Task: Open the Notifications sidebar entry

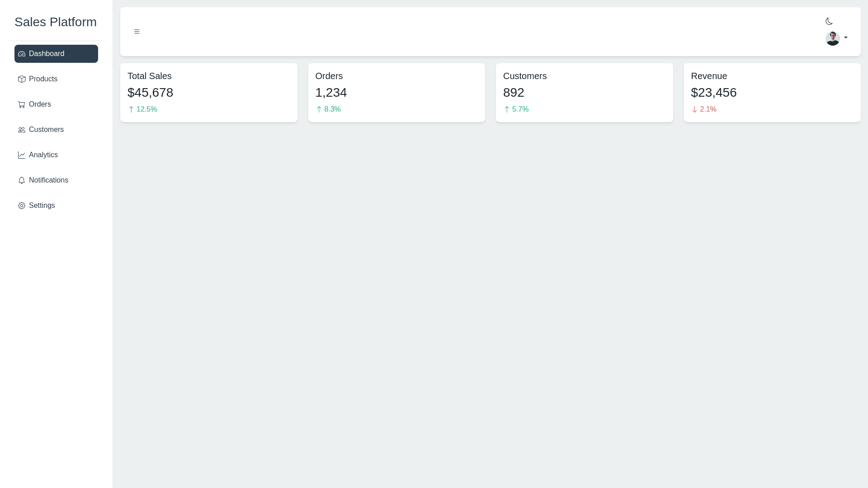Action: point(48,180)
